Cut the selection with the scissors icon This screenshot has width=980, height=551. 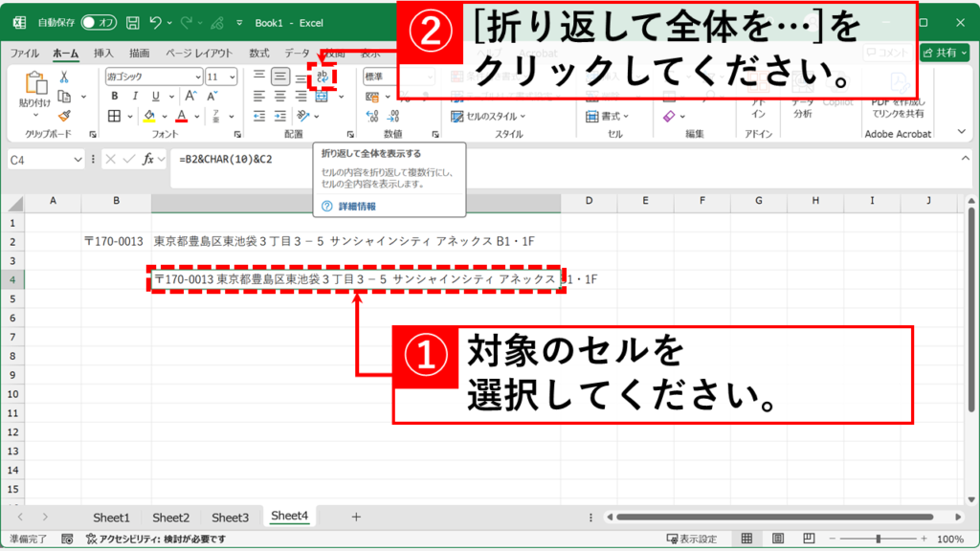[64, 77]
